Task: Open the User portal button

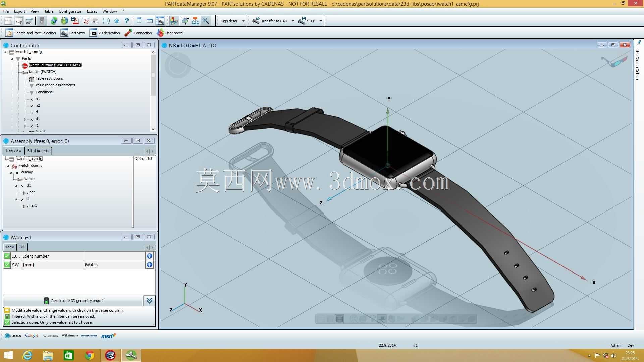Action: (170, 33)
